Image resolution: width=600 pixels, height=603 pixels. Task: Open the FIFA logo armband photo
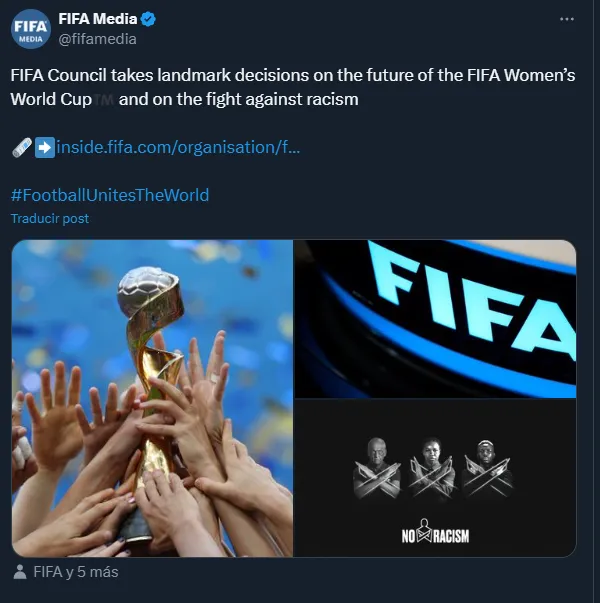click(x=435, y=318)
